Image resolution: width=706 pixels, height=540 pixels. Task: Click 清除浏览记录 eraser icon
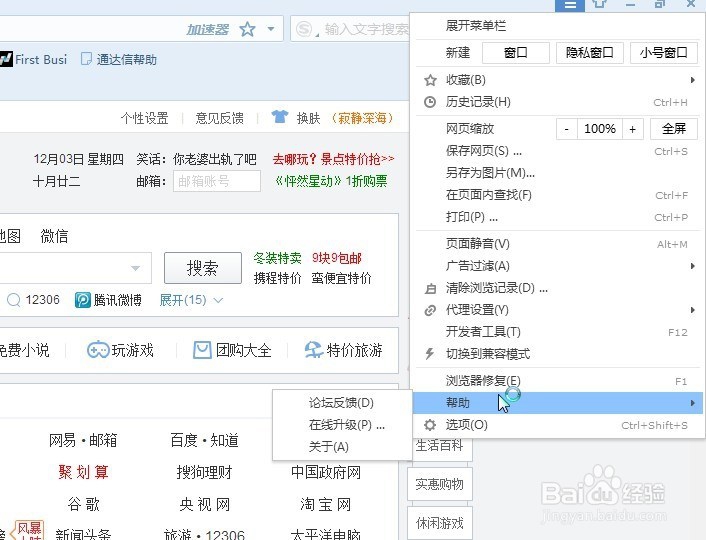click(430, 289)
